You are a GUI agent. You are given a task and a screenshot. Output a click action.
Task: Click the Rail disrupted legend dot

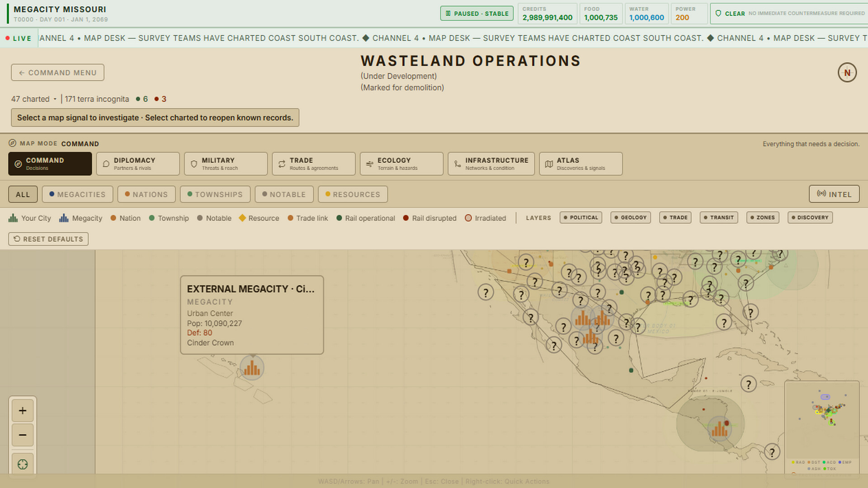[x=406, y=218]
